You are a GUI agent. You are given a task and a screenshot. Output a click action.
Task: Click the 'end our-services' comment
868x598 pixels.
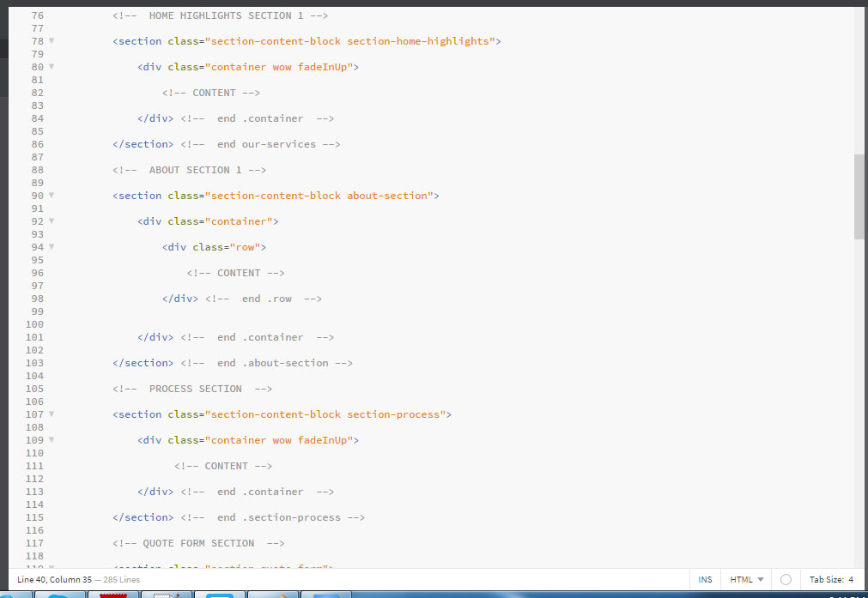[260, 144]
